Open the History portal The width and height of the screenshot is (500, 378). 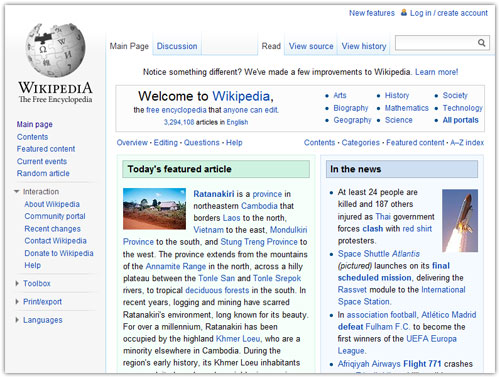click(397, 95)
